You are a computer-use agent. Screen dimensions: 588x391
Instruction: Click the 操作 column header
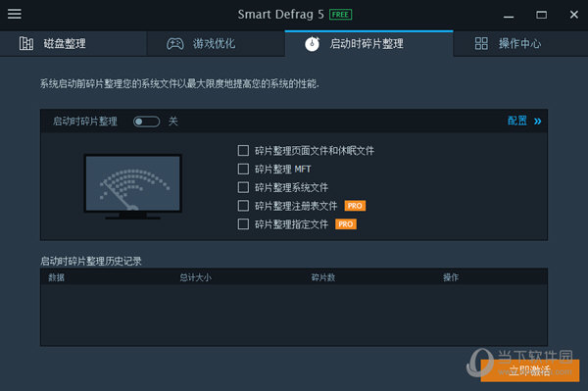click(451, 277)
